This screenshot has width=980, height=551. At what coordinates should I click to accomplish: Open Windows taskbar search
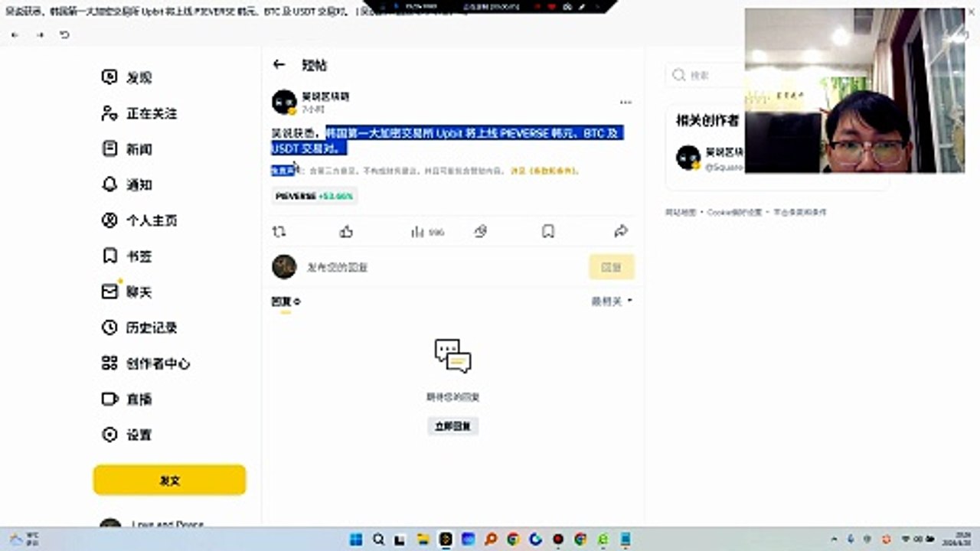click(379, 540)
